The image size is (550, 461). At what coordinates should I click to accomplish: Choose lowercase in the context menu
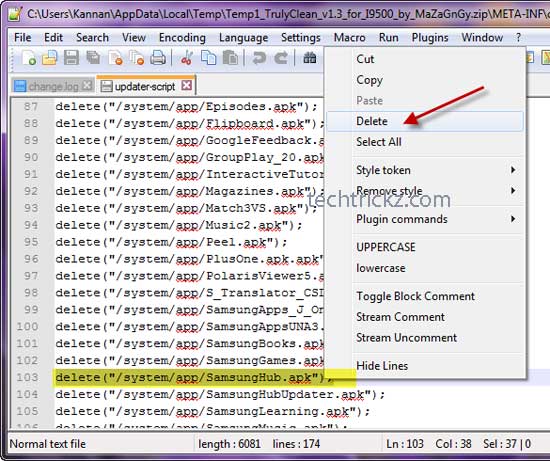(x=380, y=268)
